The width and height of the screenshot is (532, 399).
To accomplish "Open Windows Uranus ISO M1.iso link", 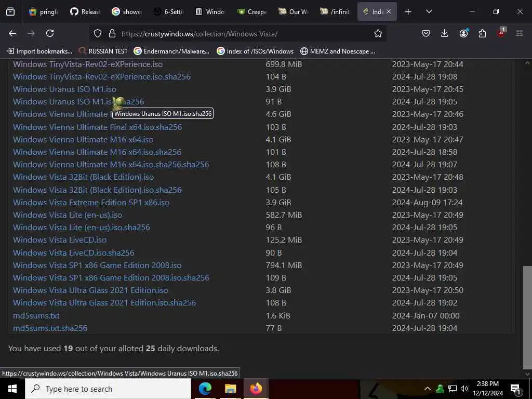I will pyautogui.click(x=64, y=89).
